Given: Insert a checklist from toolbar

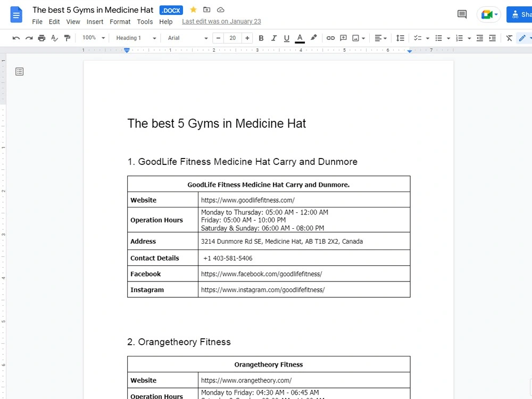Looking at the screenshot, I should pyautogui.click(x=418, y=38).
